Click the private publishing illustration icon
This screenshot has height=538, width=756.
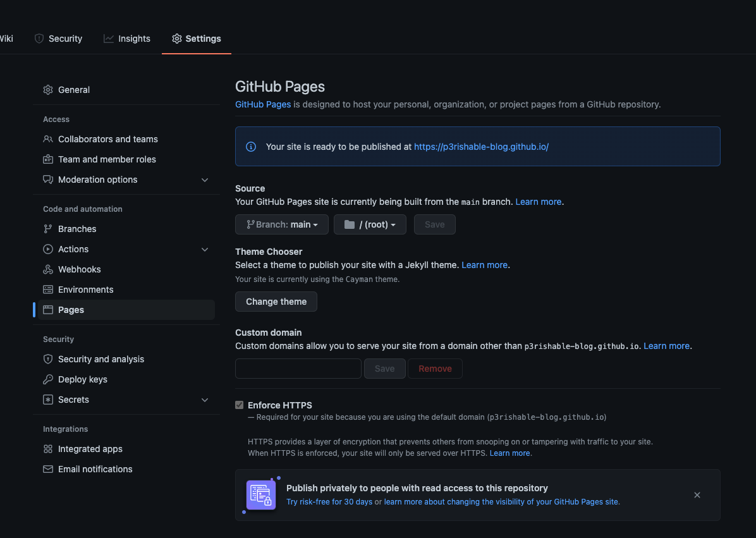pyautogui.click(x=261, y=494)
